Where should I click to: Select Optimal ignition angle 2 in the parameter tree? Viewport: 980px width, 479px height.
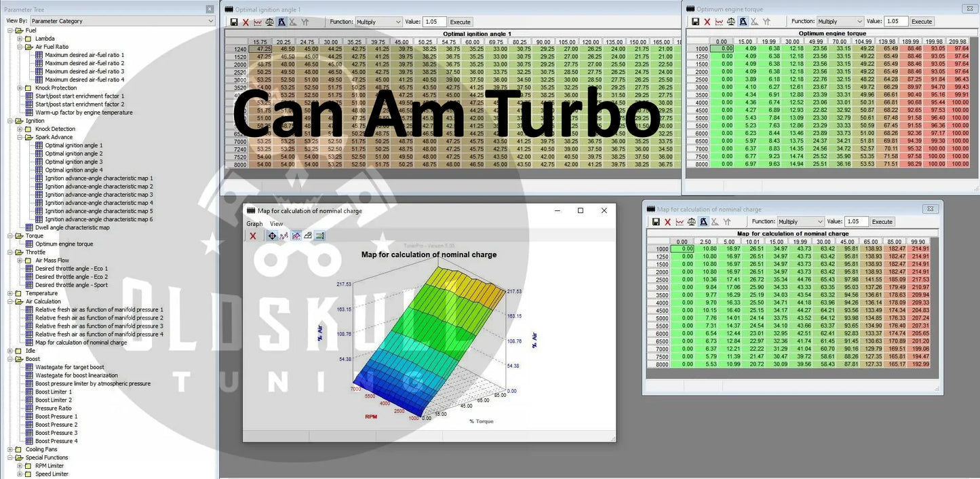[x=74, y=153]
